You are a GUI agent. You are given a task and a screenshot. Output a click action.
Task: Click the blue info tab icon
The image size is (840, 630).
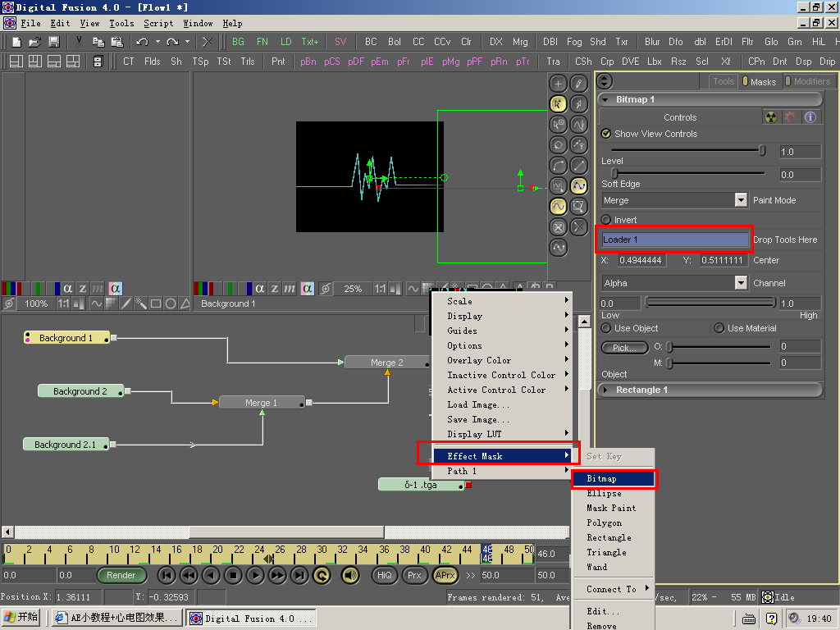click(810, 116)
